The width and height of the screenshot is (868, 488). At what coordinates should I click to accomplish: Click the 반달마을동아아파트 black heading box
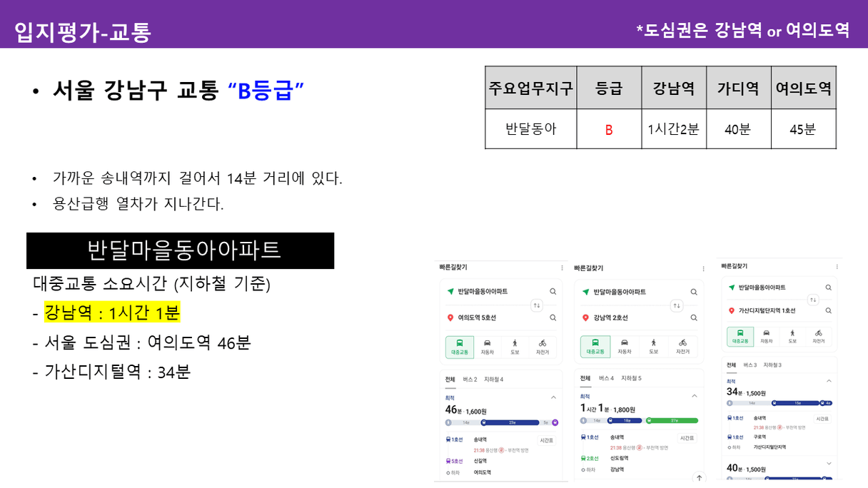pyautogui.click(x=181, y=250)
